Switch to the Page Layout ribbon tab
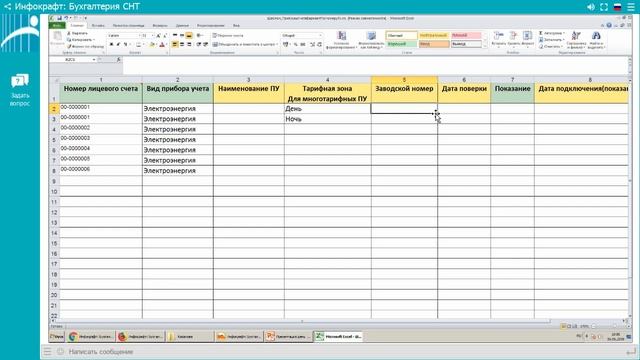The height and width of the screenshot is (360, 640). pos(128,25)
